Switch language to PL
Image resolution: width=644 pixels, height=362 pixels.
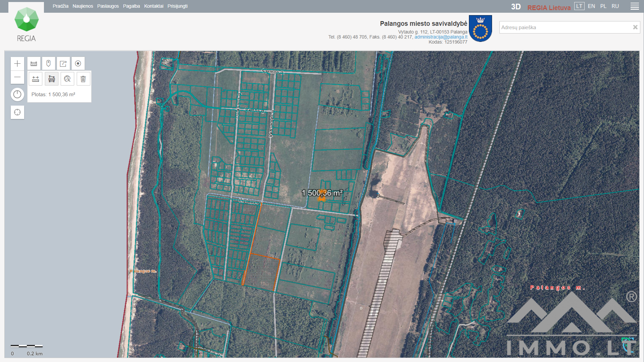pos(603,6)
